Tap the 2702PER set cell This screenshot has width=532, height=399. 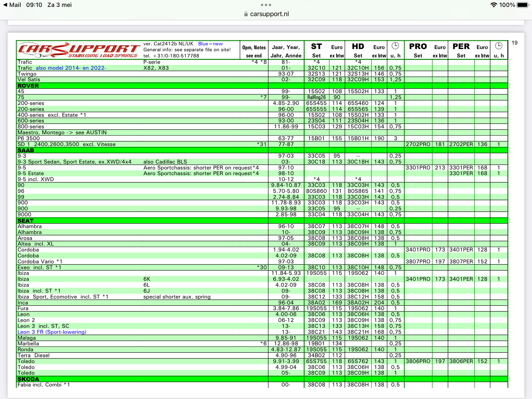[461, 144]
